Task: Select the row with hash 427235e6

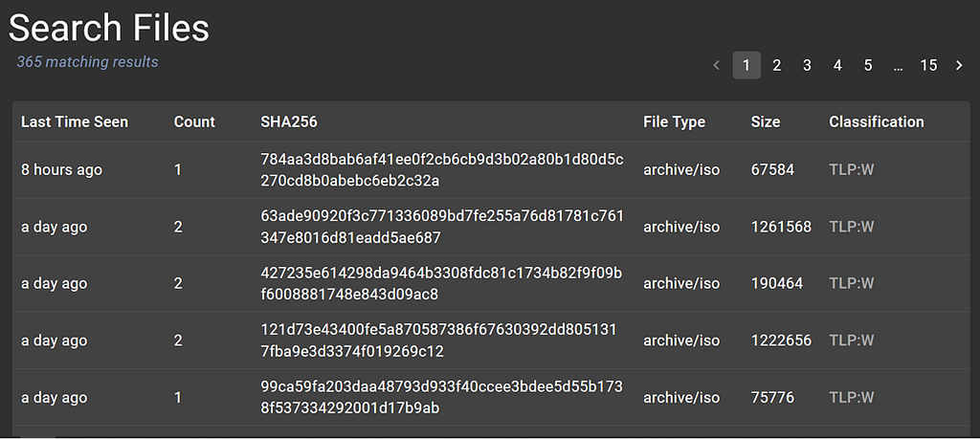Action: [x=441, y=283]
